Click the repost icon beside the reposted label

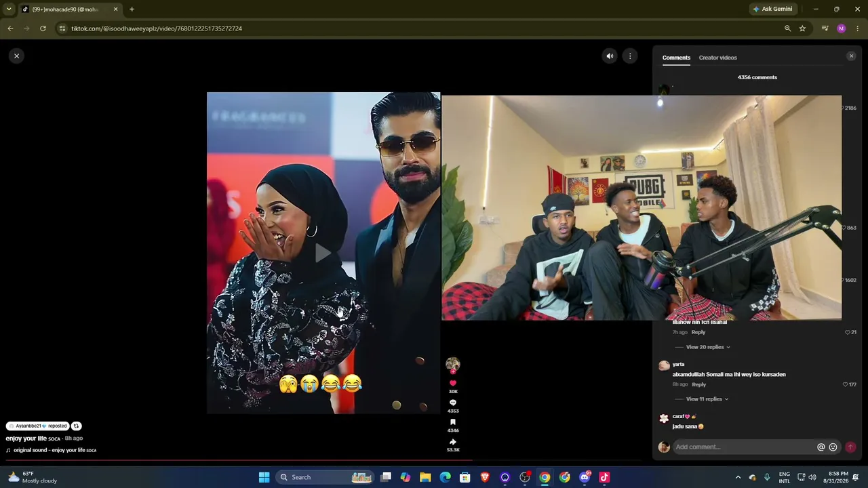pyautogui.click(x=76, y=426)
